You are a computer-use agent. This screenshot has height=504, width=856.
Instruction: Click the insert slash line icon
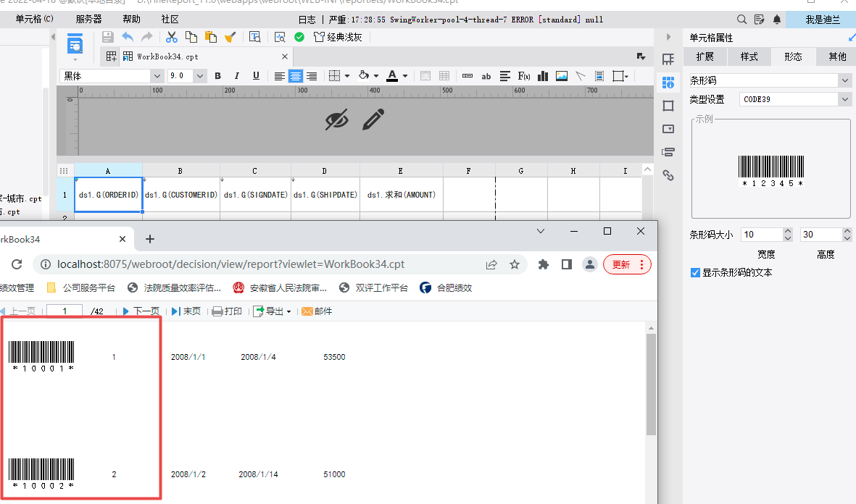click(x=581, y=76)
